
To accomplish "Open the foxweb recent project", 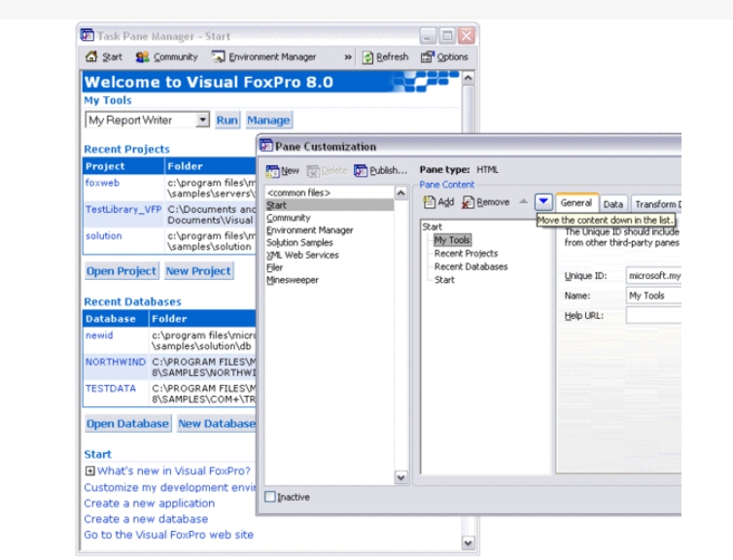I will click(x=102, y=183).
